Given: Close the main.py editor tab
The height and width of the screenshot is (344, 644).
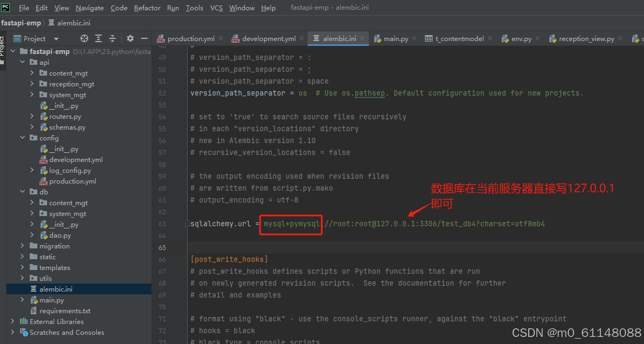Looking at the screenshot, I should [x=414, y=38].
